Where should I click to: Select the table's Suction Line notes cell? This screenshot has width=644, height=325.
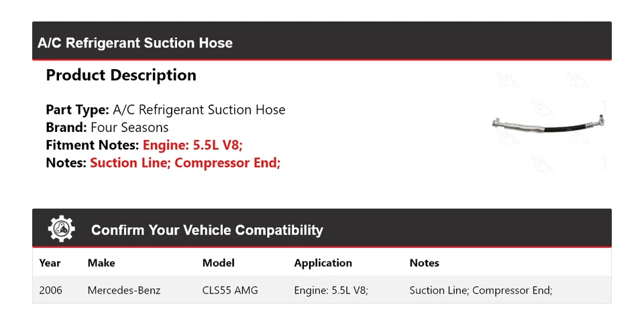pyautogui.click(x=480, y=290)
